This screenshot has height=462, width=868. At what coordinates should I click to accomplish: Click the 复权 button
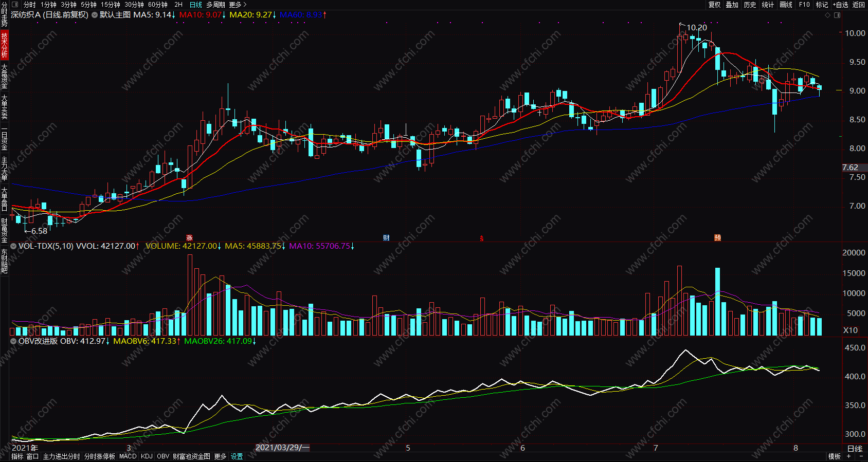715,5
